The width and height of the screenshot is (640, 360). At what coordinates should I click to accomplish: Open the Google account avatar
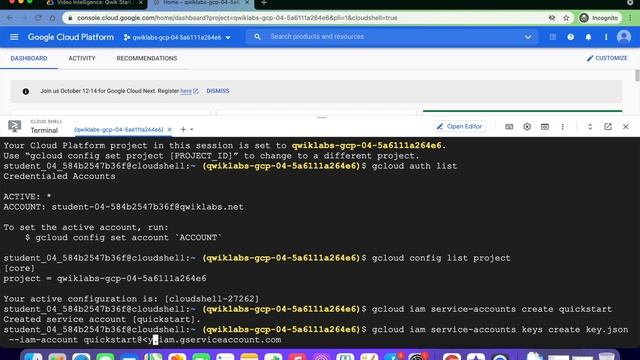tap(624, 37)
